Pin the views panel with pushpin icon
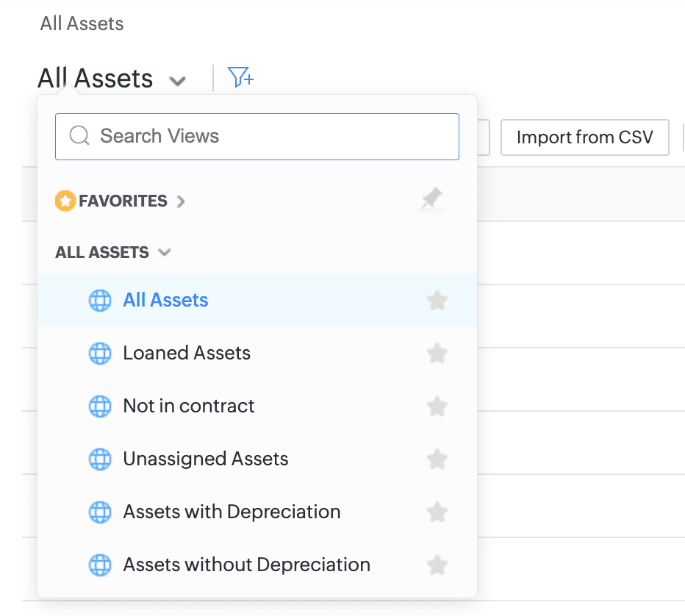This screenshot has height=616, width=685. (x=432, y=199)
